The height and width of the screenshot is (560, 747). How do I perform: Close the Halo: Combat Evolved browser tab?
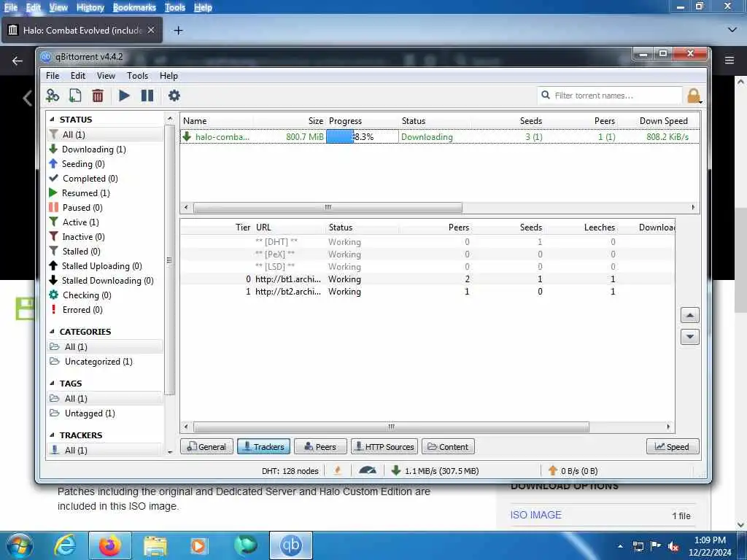(151, 30)
